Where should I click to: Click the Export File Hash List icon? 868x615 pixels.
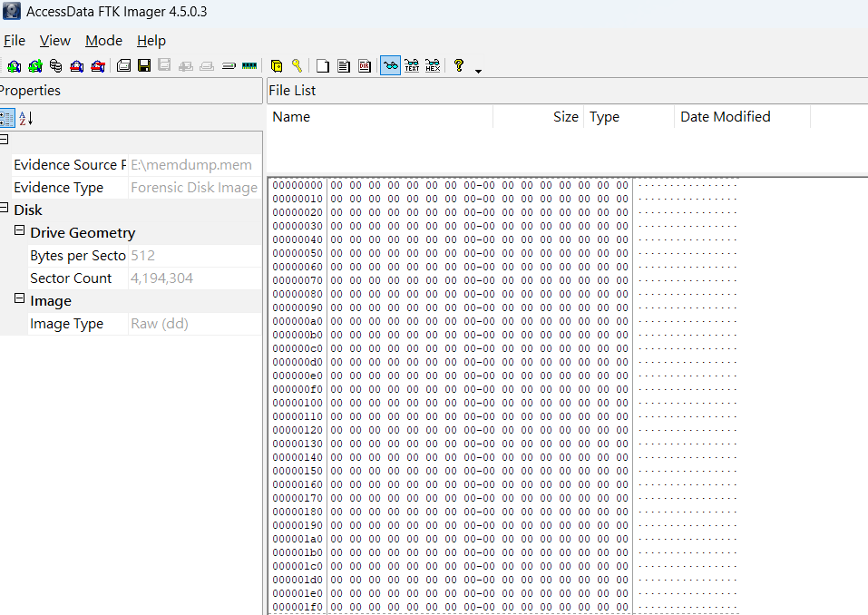pos(344,66)
